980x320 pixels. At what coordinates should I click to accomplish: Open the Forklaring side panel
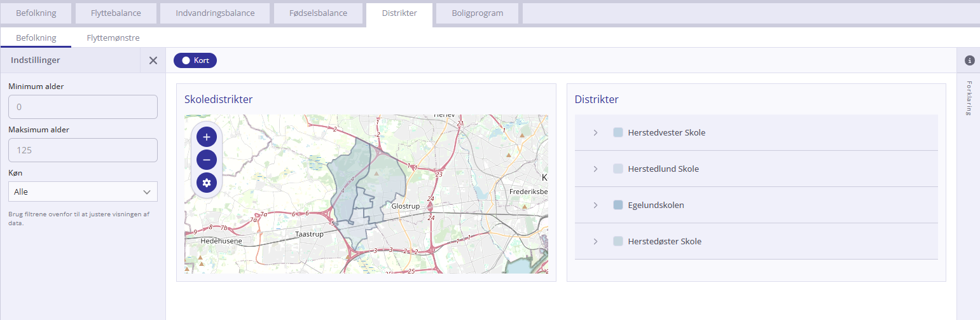969,98
